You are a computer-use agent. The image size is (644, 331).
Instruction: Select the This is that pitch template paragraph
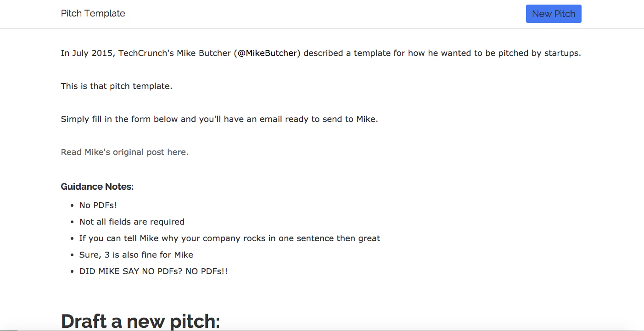click(116, 86)
